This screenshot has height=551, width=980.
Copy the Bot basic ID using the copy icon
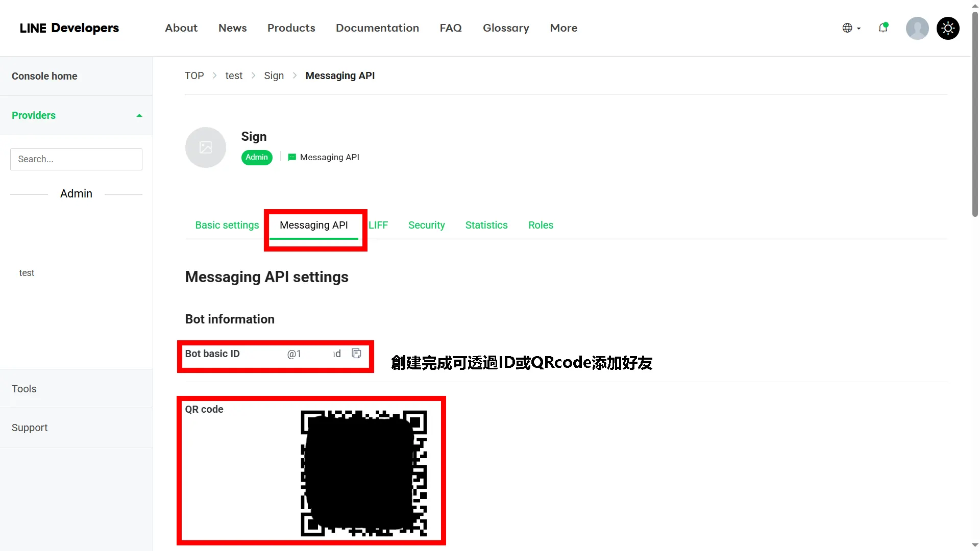click(x=356, y=353)
